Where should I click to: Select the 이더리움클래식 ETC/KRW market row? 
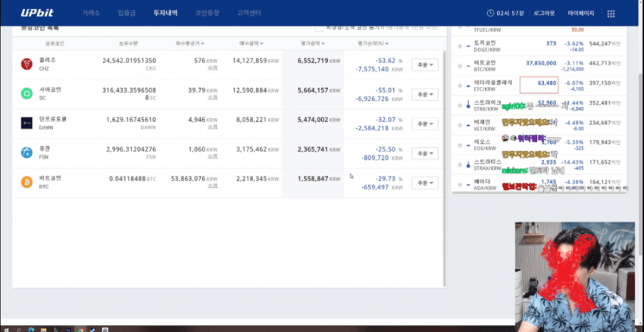(539, 86)
